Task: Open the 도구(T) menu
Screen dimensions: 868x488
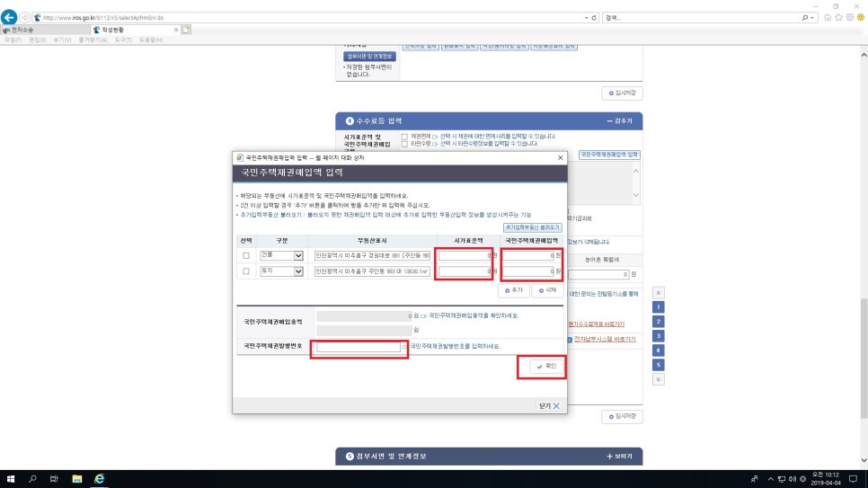Action: (123, 40)
